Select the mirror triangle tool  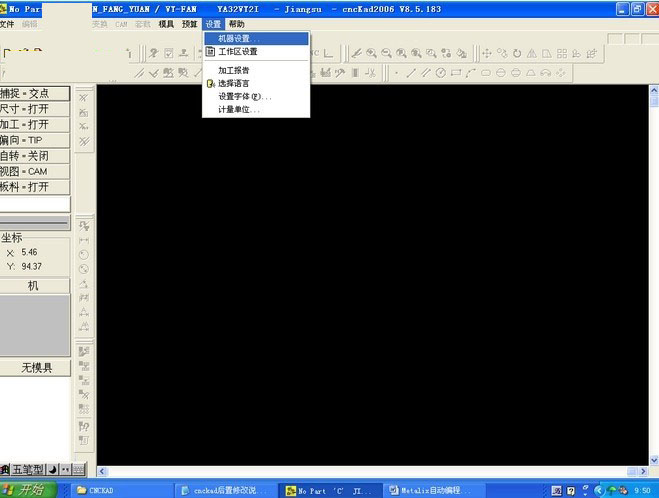pyautogui.click(x=532, y=53)
